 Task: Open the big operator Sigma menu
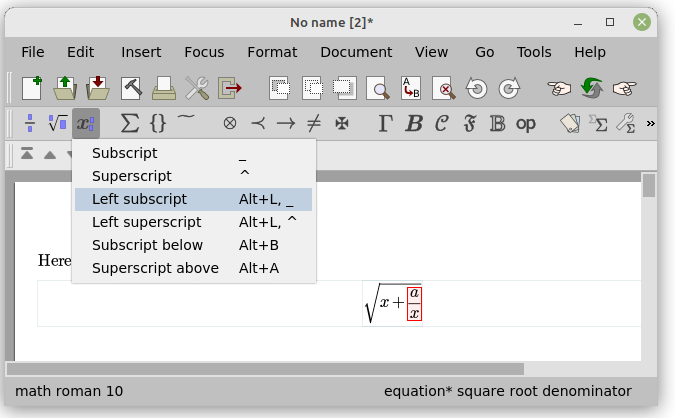pos(130,124)
